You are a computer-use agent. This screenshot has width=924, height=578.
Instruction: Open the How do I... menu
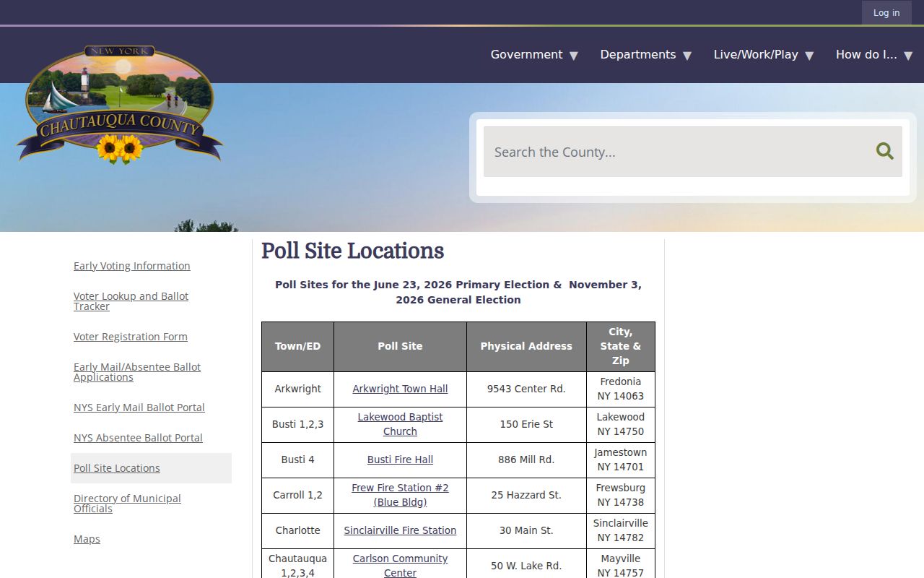pos(866,54)
